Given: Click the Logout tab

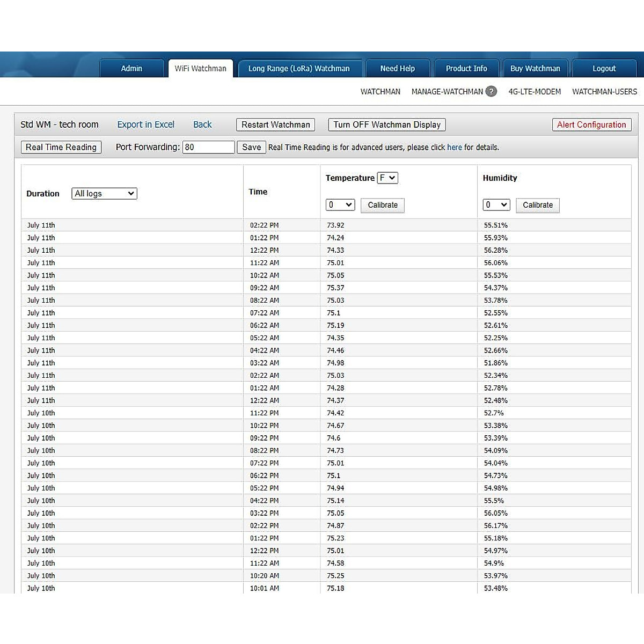Looking at the screenshot, I should [x=604, y=69].
